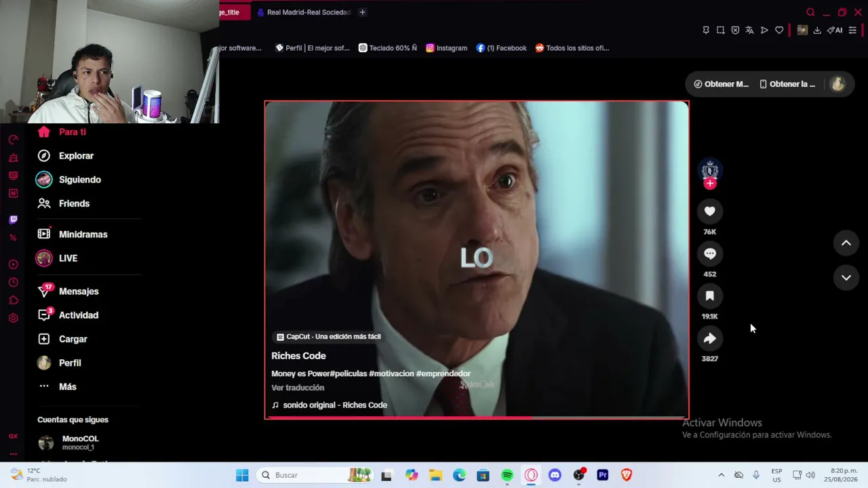This screenshot has width=868, height=488.
Task: Open TikTok profile avatar menu
Action: [x=837, y=84]
